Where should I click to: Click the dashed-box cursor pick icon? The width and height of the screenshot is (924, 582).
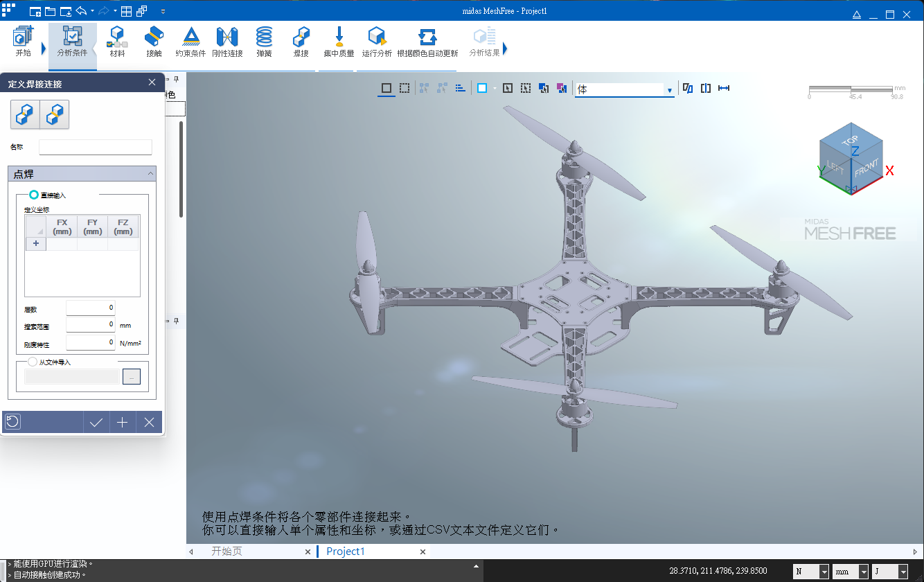526,88
